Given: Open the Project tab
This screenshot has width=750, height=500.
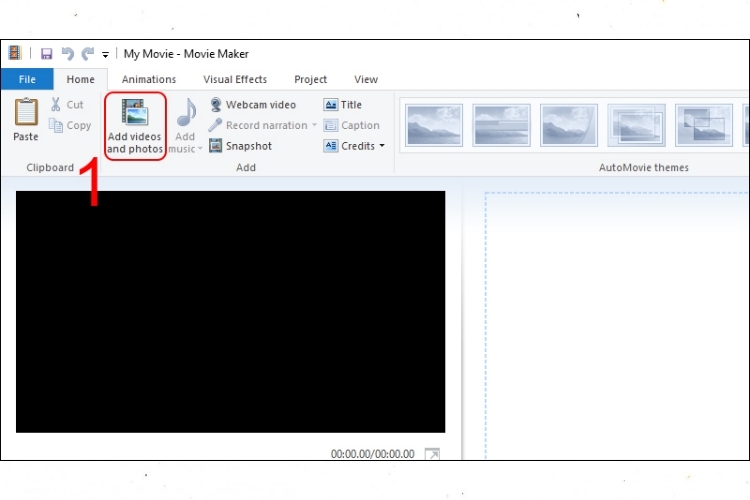Looking at the screenshot, I should [x=310, y=79].
